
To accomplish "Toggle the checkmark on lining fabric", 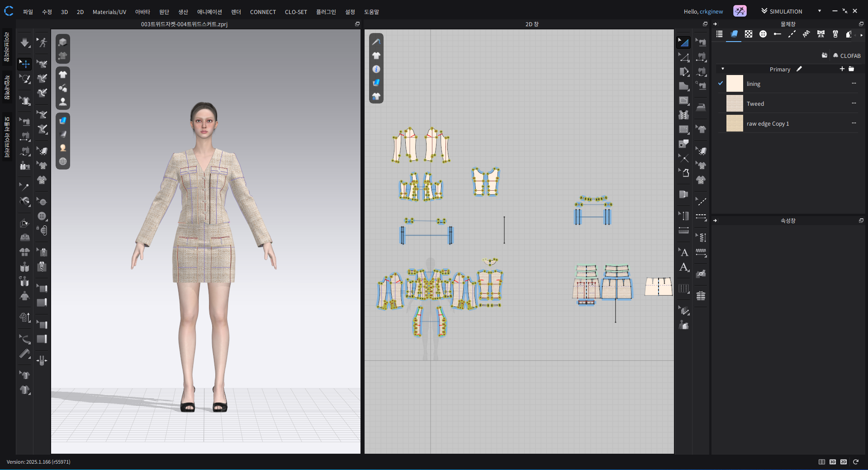I will coord(721,84).
